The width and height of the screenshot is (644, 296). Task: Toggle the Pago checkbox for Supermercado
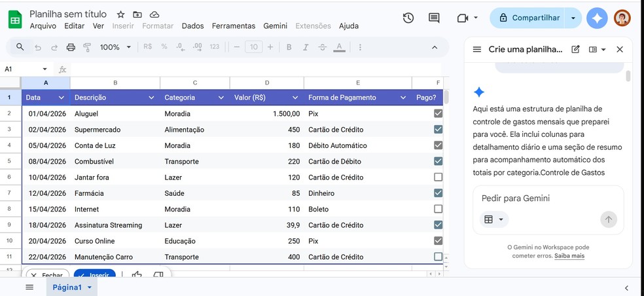point(438,130)
